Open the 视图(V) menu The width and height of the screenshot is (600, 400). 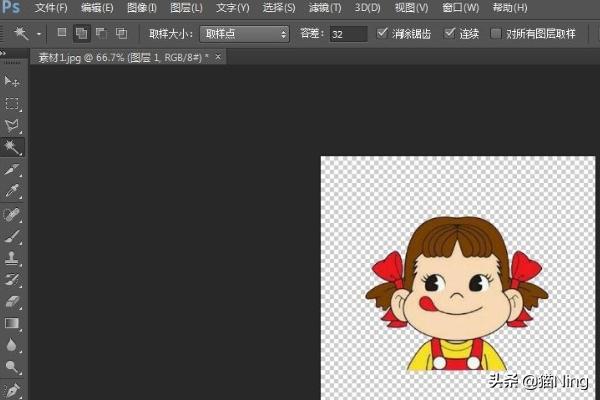(411, 8)
